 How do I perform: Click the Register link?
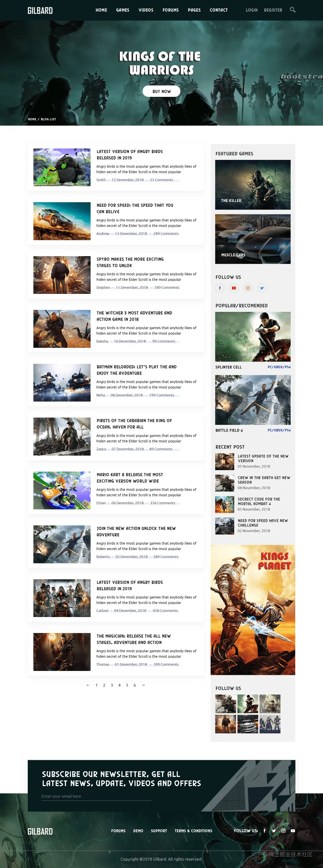click(x=273, y=10)
